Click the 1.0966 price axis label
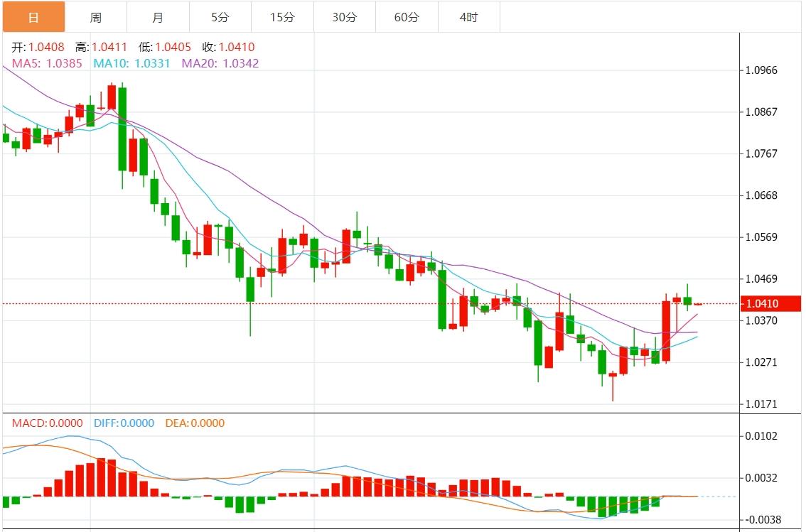This screenshot has height=532, width=806. 761,70
